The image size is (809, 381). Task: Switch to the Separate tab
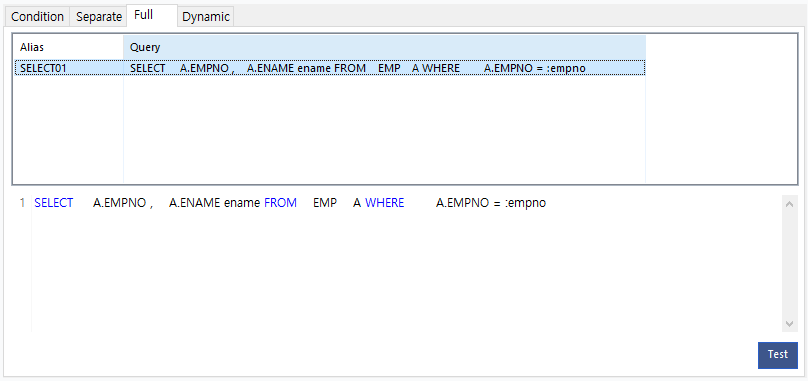[x=99, y=17]
